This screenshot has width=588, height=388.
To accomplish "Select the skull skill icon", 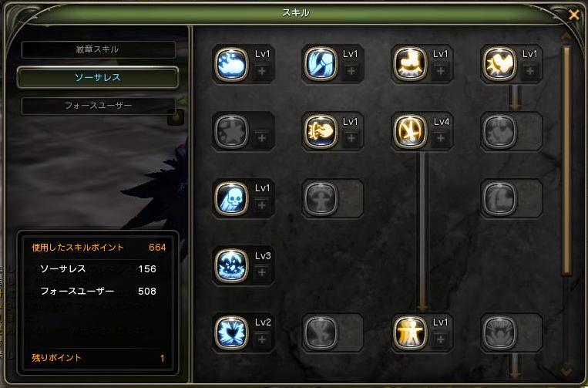I will (231, 198).
